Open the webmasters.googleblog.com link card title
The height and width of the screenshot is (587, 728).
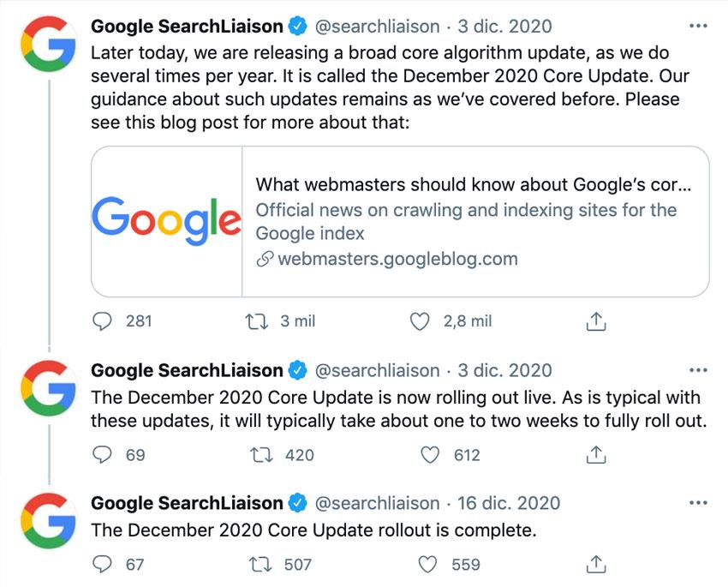pos(473,185)
